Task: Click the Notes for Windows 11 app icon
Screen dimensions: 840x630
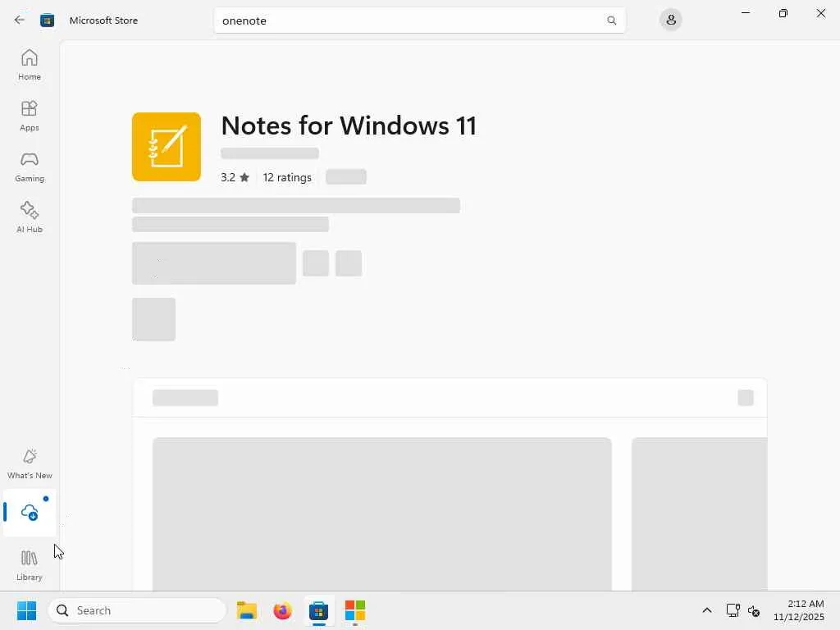Action: click(x=166, y=147)
